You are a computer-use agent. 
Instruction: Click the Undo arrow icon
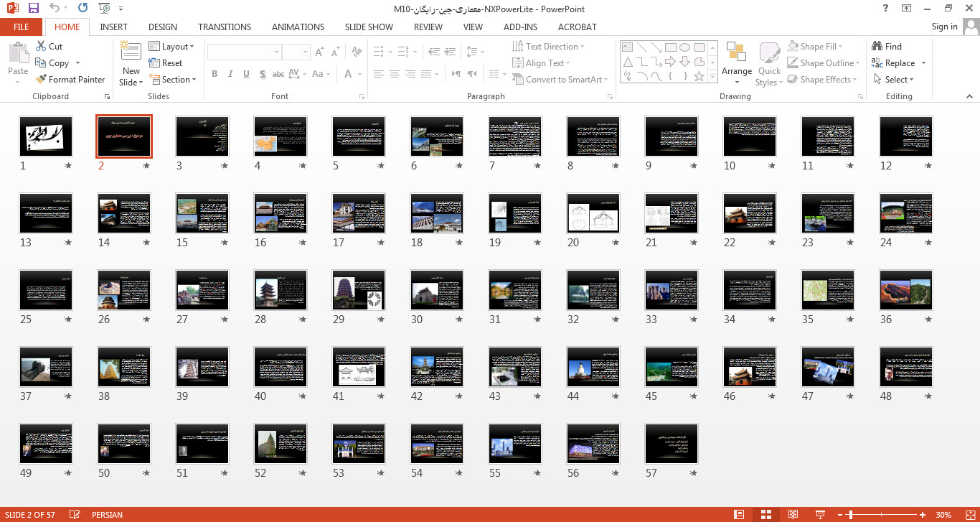tap(56, 9)
